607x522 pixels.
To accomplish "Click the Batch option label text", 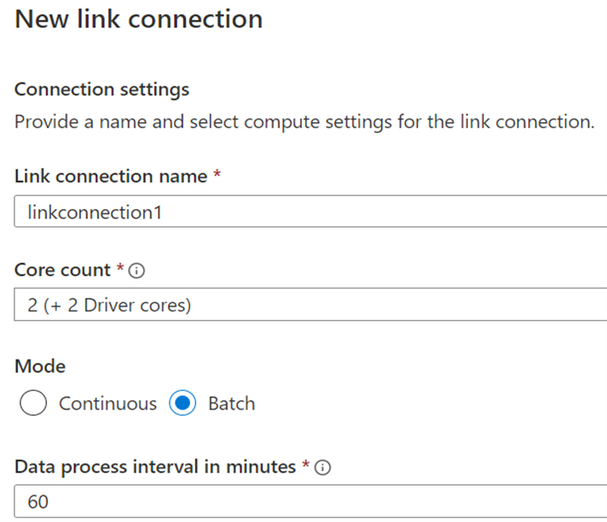I will click(231, 404).
